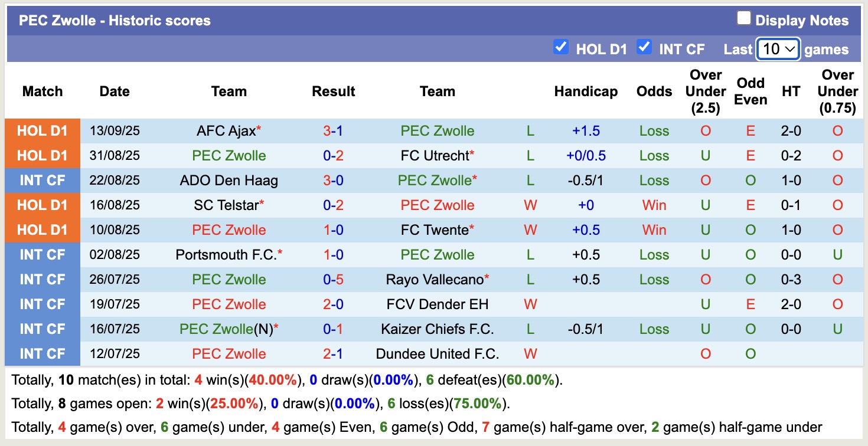Screen dimensions: 868x446
Task: Click the Odds column header
Action: [654, 91]
